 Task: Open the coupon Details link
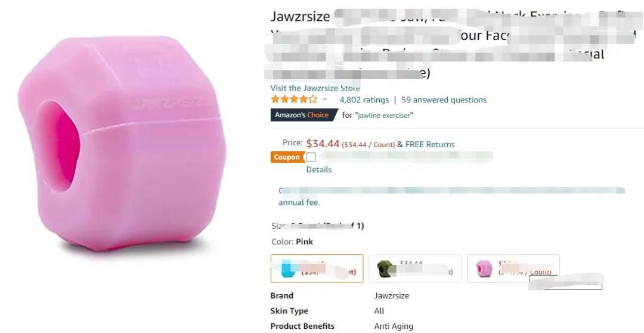318,169
